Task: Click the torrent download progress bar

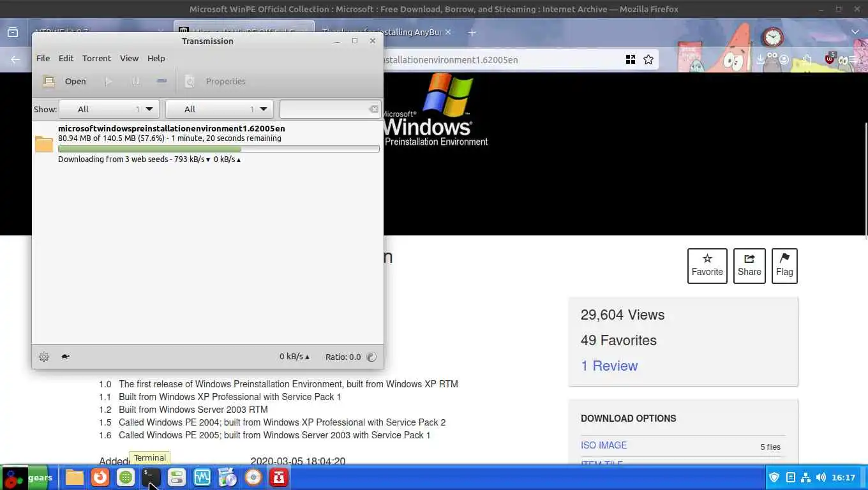Action: point(219,149)
